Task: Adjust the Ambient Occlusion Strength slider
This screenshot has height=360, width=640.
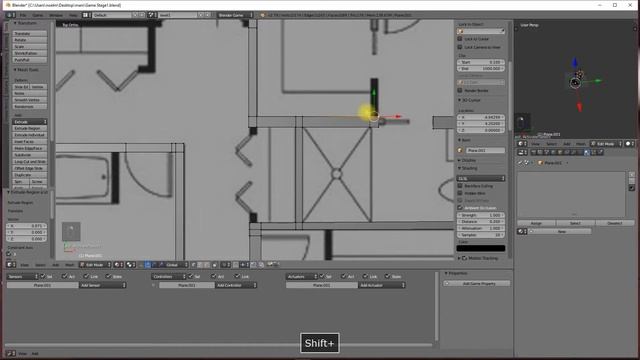Action: (481, 215)
